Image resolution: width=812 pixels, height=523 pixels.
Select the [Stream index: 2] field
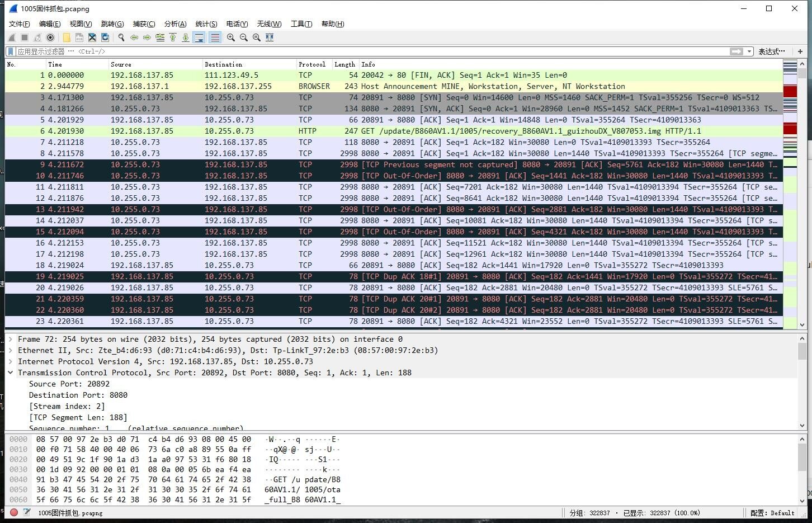(x=67, y=406)
